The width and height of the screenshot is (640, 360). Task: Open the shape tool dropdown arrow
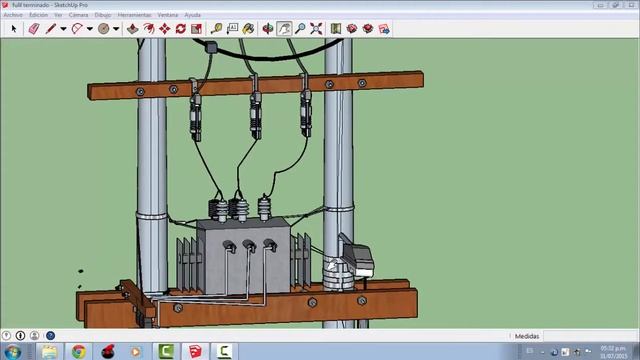click(x=116, y=29)
